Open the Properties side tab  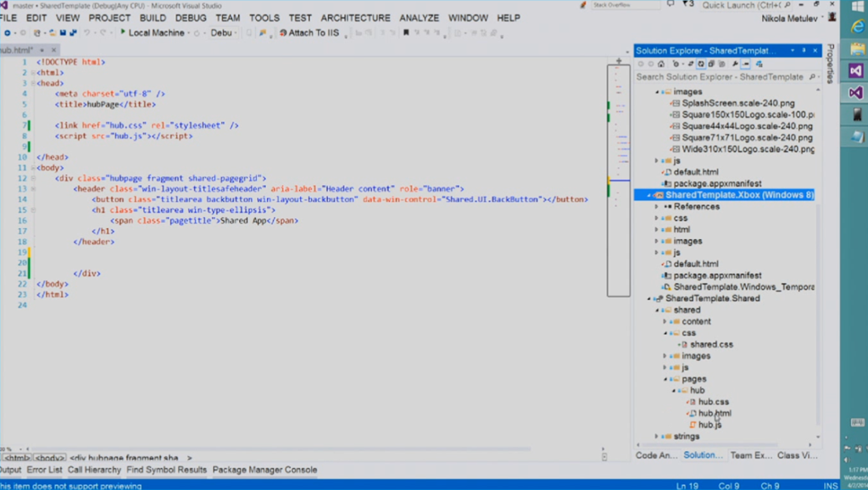(831, 64)
